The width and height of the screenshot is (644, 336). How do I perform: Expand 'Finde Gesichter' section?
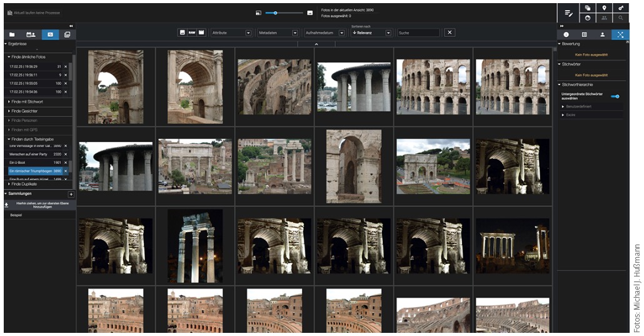(x=25, y=111)
